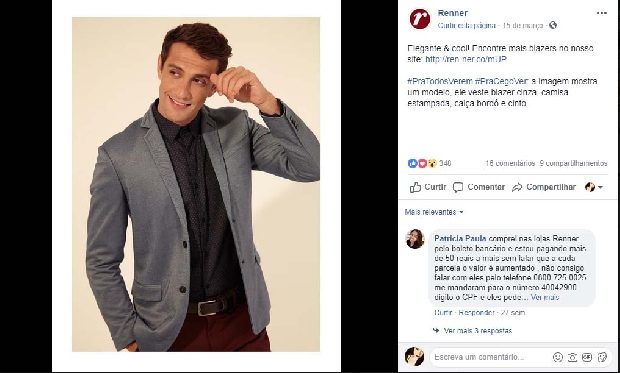Add a GIF to the comment
This screenshot has height=373, width=620.
(x=587, y=357)
